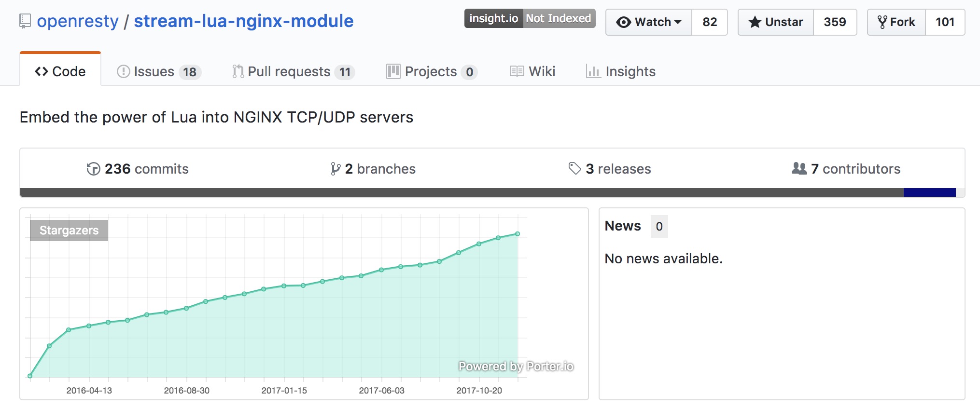Click the Projects board icon
The height and width of the screenshot is (408, 980).
point(393,71)
